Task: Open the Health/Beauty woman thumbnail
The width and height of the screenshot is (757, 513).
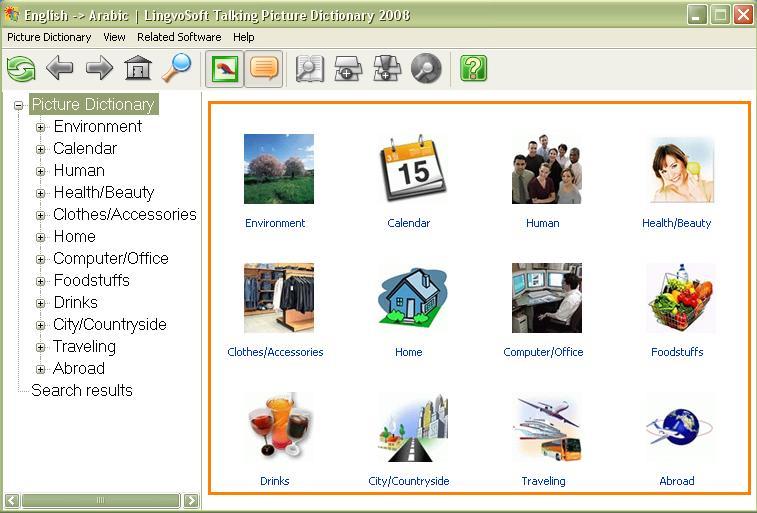Action: coord(681,169)
